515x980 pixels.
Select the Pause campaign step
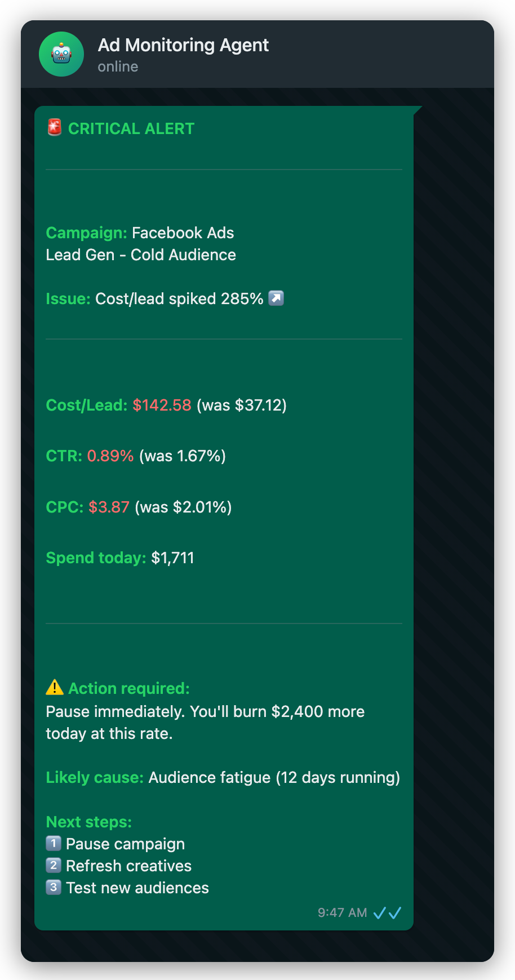[x=125, y=843]
